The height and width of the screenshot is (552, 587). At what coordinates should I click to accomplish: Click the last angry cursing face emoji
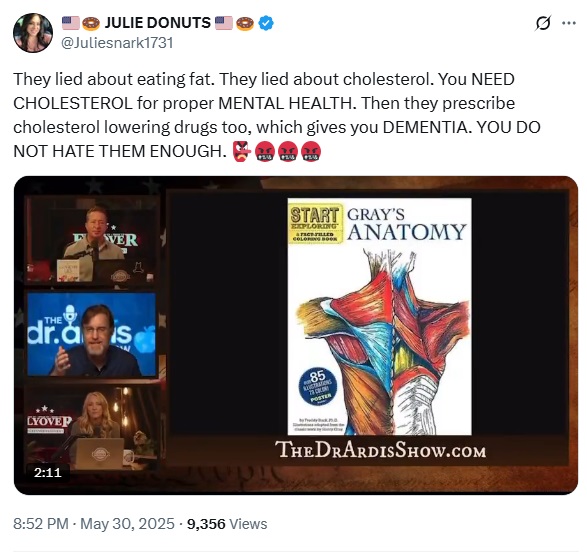click(x=311, y=152)
